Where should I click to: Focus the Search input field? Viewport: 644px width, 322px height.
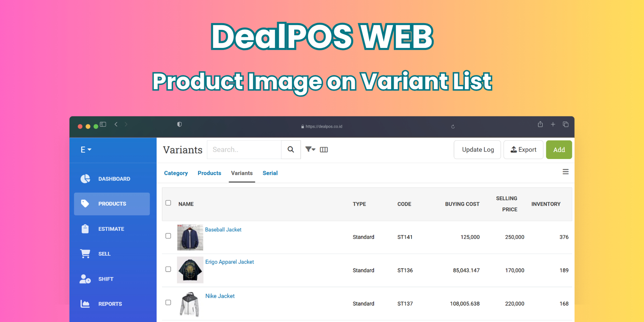click(x=244, y=150)
